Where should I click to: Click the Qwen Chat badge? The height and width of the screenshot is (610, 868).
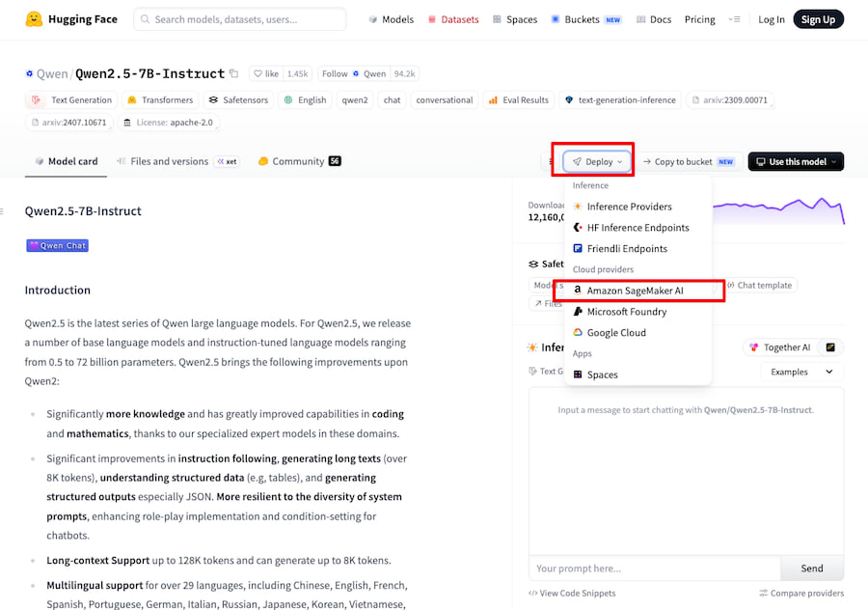click(58, 245)
